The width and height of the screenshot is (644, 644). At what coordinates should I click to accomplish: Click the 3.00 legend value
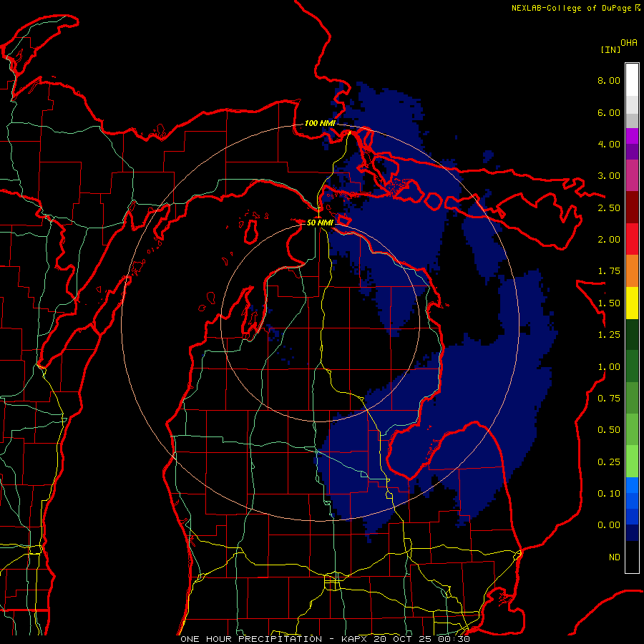[609, 176]
